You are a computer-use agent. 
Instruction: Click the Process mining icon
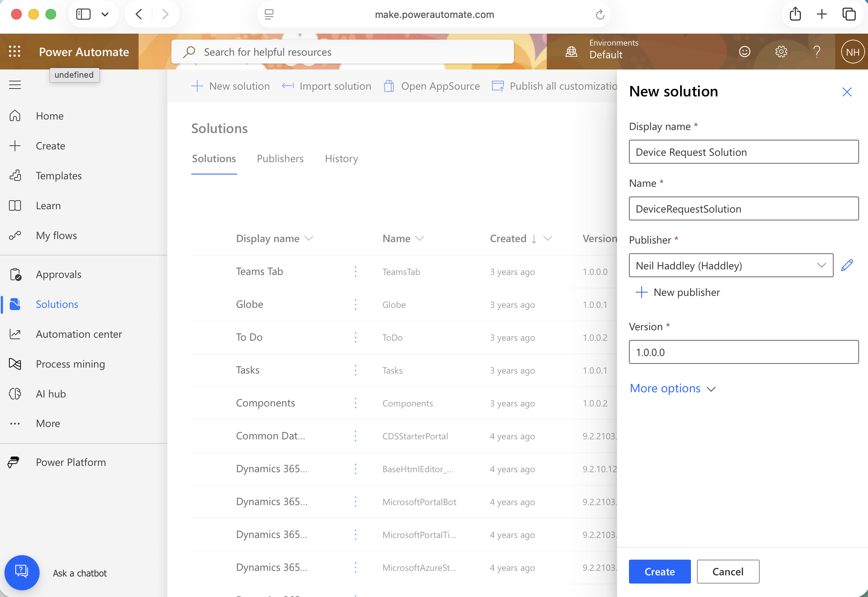[15, 364]
